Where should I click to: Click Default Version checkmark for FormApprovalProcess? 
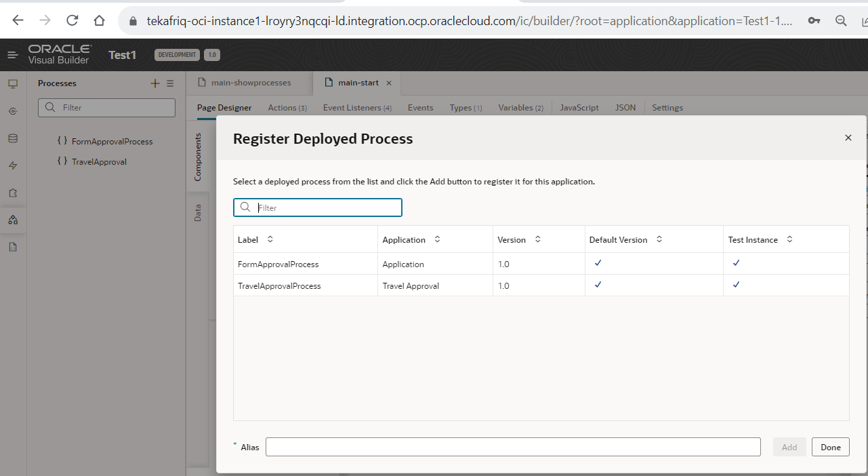[x=598, y=263]
